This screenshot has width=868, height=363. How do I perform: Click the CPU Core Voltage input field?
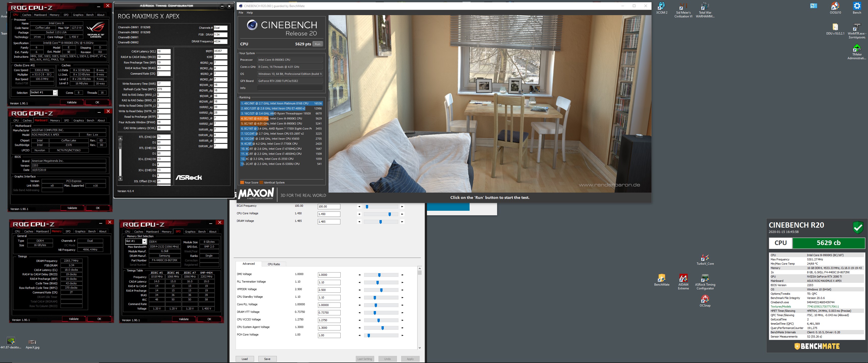coord(329,214)
